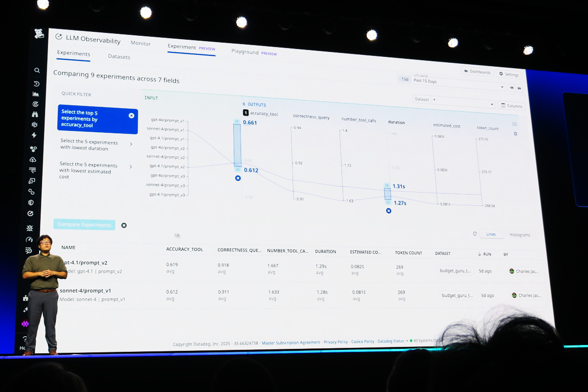Image resolution: width=588 pixels, height=392 pixels.
Task: Open the gauge metrics sidebar icon
Action: tap(29, 240)
